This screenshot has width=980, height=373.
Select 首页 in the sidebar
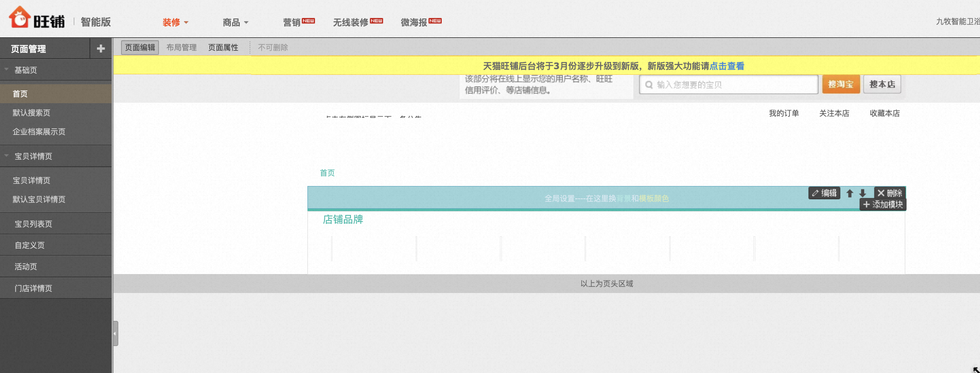pos(56,94)
